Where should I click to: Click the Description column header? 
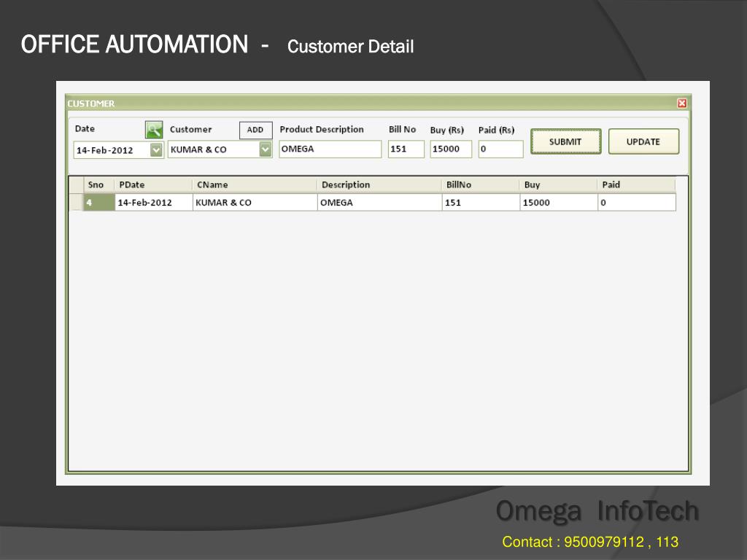[379, 184]
